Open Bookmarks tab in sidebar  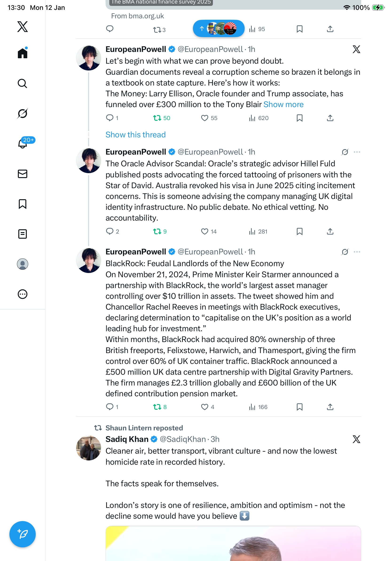pos(23,204)
